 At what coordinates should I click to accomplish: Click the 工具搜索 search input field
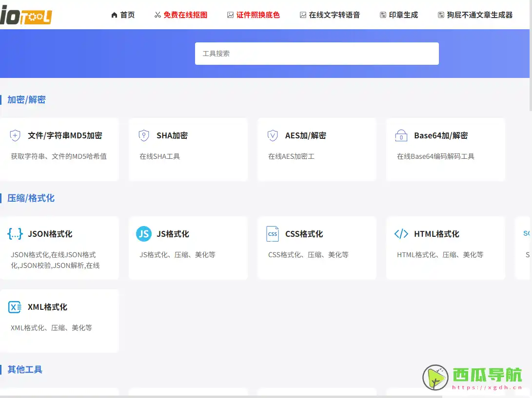(x=317, y=53)
